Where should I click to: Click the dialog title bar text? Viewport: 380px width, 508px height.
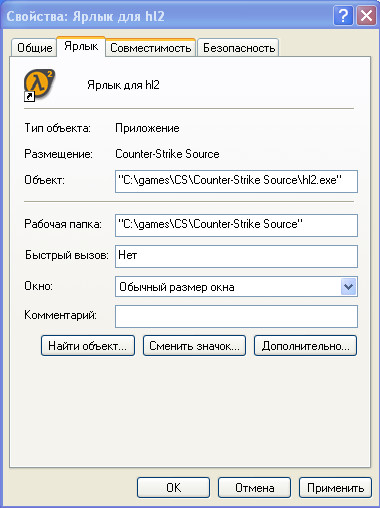85,16
